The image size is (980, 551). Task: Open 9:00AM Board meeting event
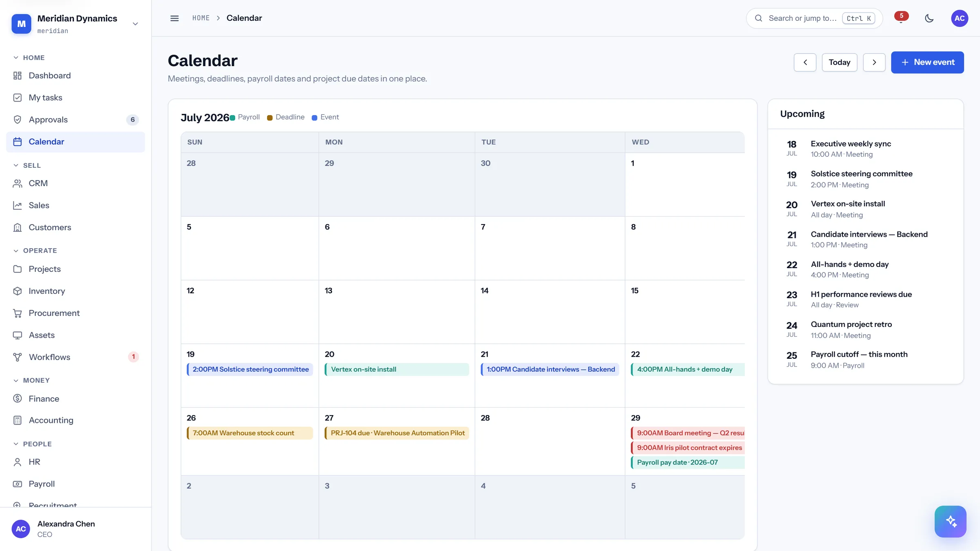coord(688,433)
